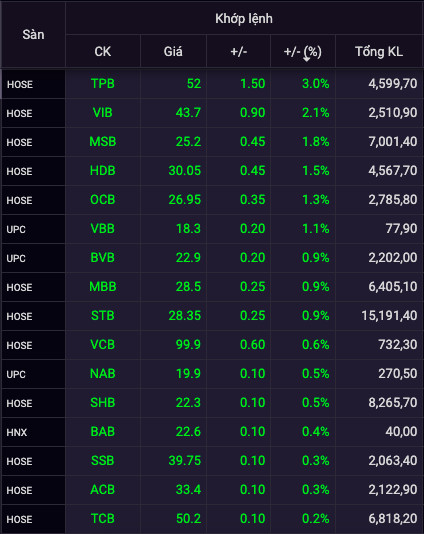Open the MBB stock symbol
The image size is (424, 534).
103,286
